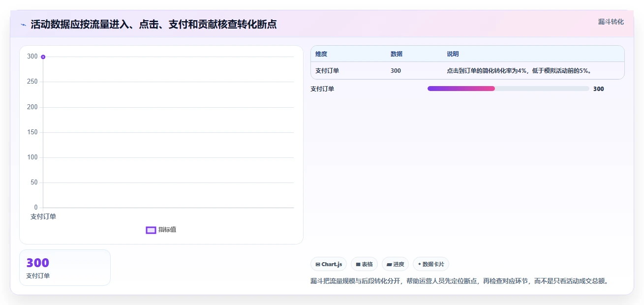Click the 数据卡片 tag chip

pyautogui.click(x=431, y=264)
